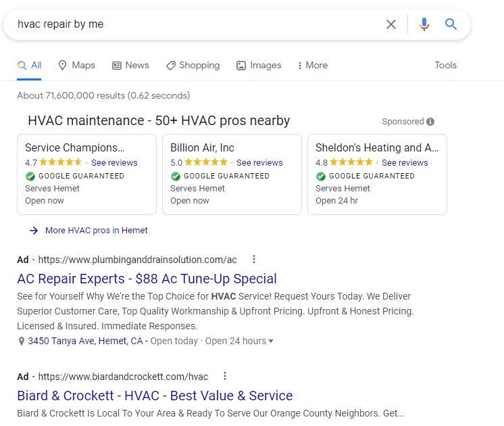504x426 pixels.
Task: Click the Sheldon's Heating service card
Action: click(377, 174)
